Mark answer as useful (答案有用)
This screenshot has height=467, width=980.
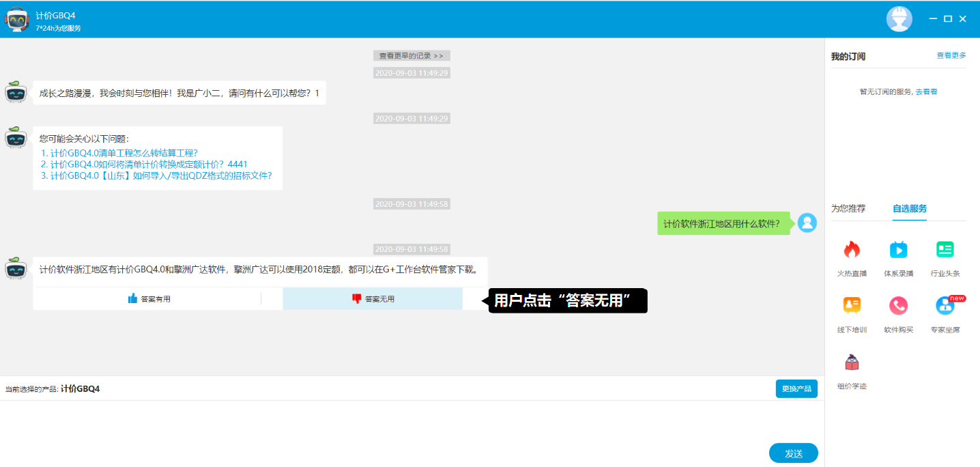click(x=149, y=299)
